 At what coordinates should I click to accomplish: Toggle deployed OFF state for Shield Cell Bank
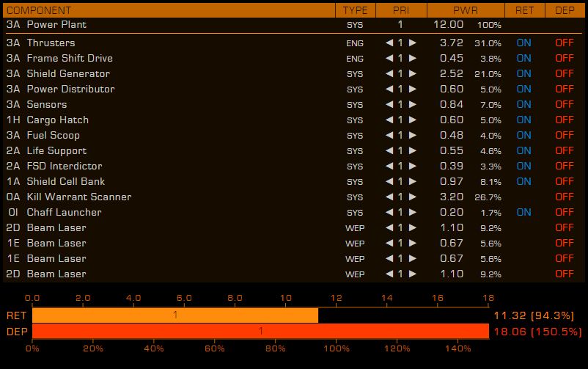click(565, 181)
